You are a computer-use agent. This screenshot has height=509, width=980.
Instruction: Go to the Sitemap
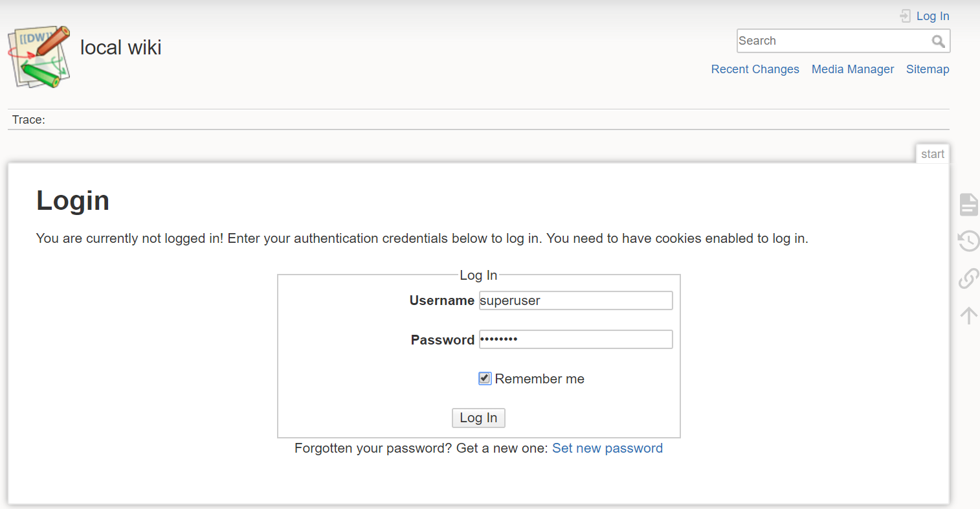[928, 69]
